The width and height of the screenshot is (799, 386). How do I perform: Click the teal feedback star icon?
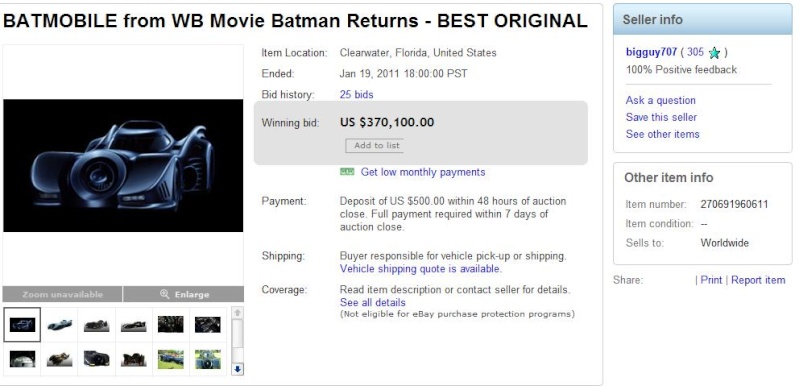[714, 53]
